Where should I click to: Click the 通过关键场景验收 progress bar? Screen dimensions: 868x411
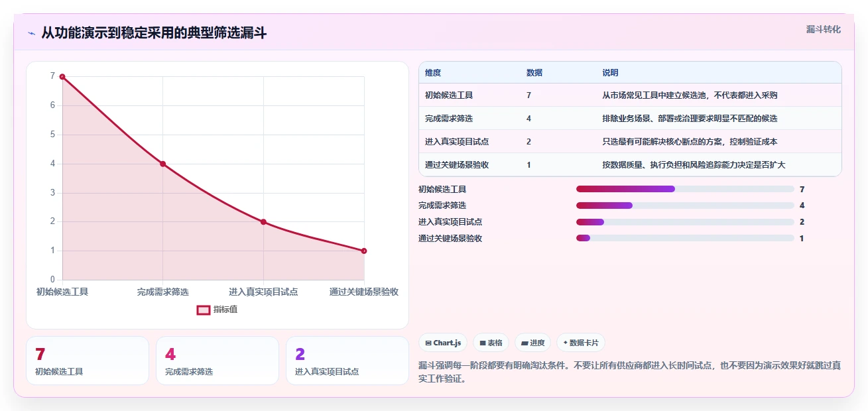point(685,238)
